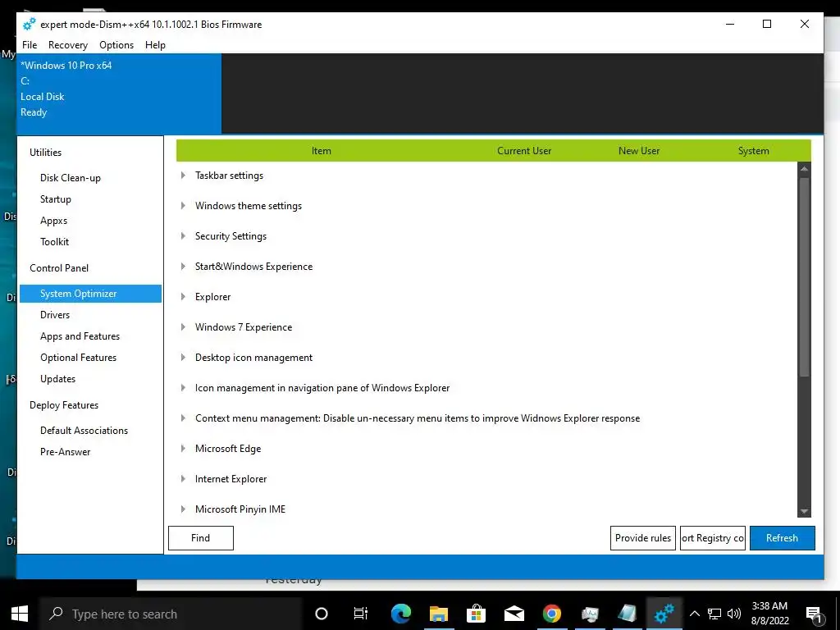Screen dimensions: 840x630
Task: Select System Optimizer in sidebar
Action: [x=90, y=294]
